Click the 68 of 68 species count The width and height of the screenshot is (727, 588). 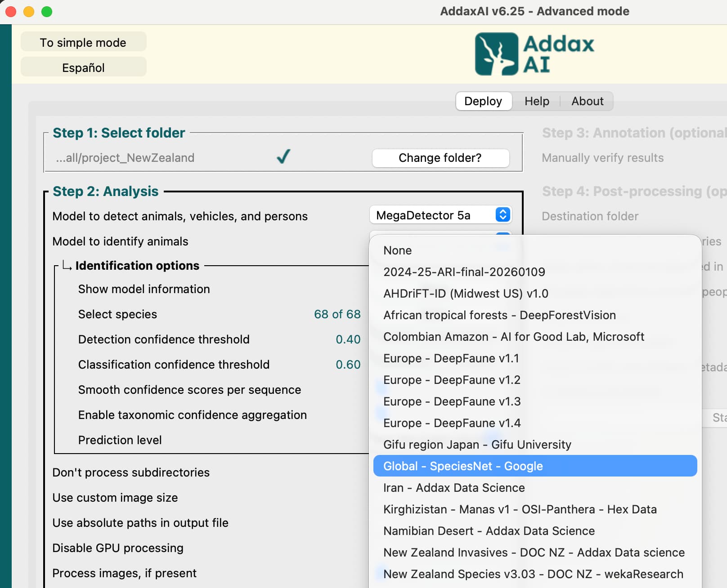(x=337, y=314)
